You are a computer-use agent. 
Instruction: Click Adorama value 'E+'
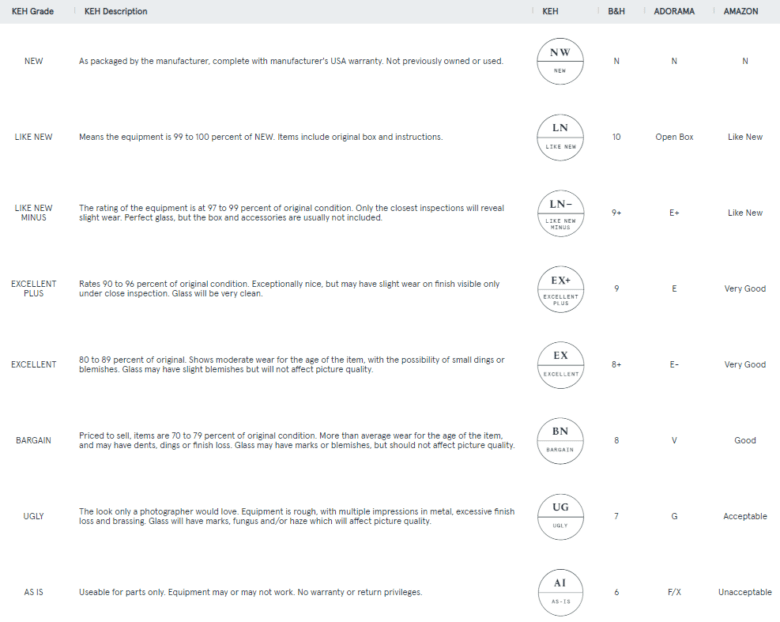pyautogui.click(x=674, y=212)
